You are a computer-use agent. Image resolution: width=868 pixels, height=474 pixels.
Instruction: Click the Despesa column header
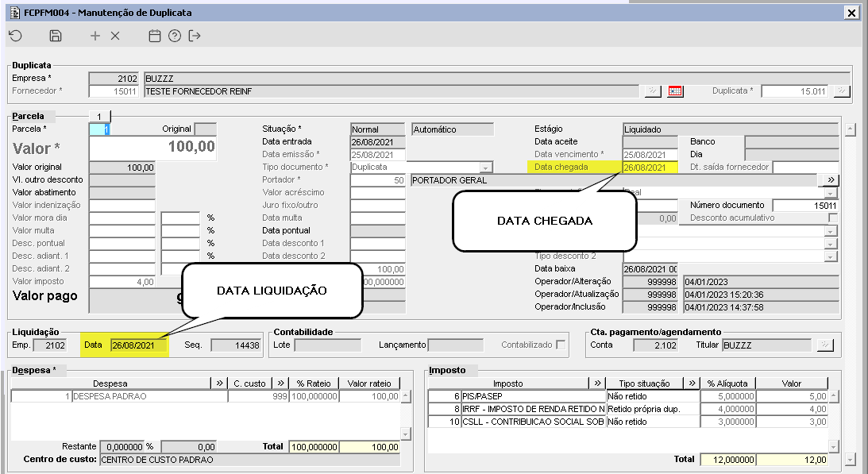click(110, 383)
